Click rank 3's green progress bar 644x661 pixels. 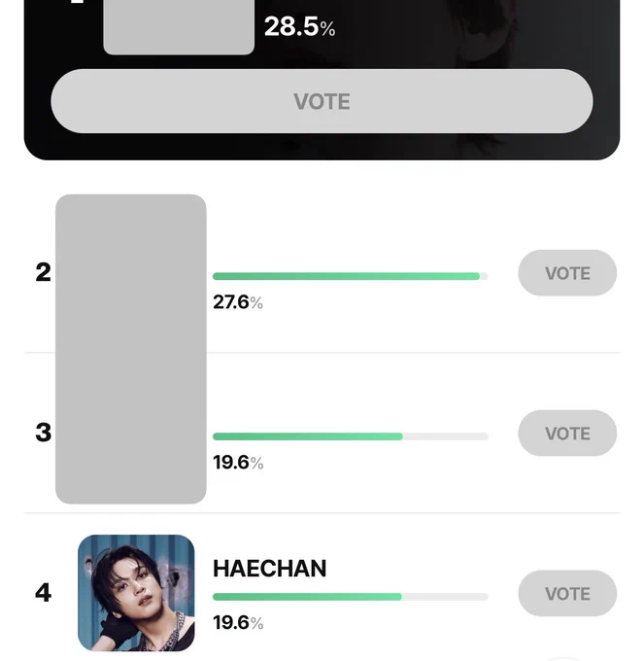(351, 436)
